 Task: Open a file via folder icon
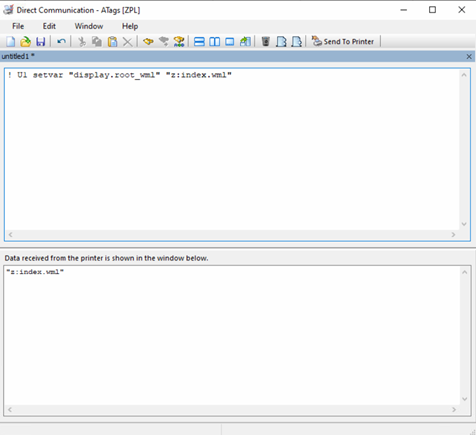pos(26,42)
